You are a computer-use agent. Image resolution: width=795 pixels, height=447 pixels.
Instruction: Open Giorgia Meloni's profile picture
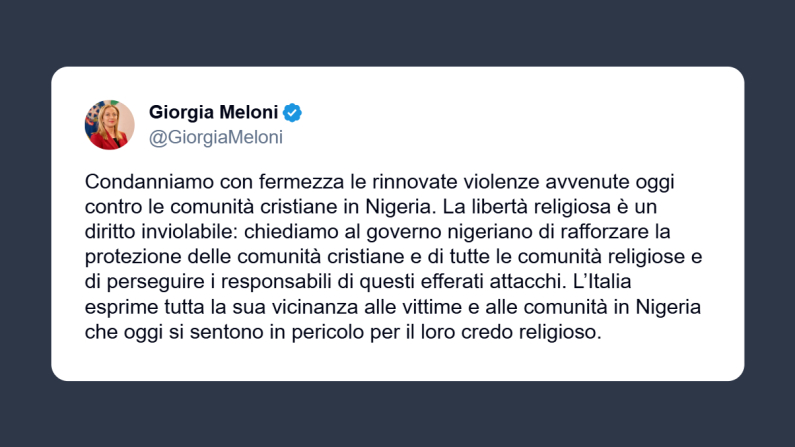click(109, 125)
